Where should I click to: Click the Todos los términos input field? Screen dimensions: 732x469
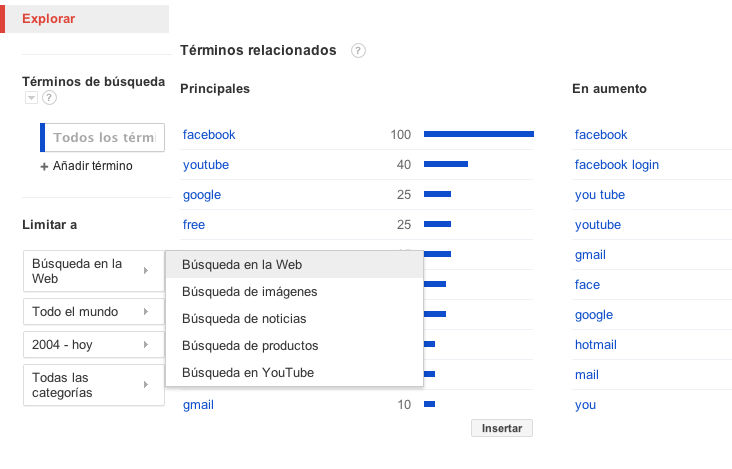pyautogui.click(x=103, y=138)
